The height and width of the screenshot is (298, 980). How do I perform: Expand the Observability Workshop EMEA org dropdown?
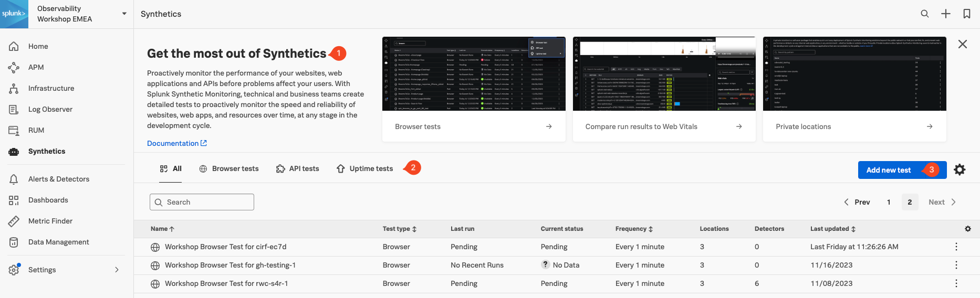pos(124,14)
